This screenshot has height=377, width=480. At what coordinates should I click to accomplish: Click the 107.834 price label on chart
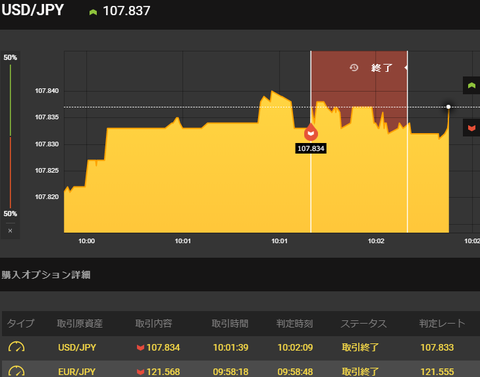(x=311, y=148)
